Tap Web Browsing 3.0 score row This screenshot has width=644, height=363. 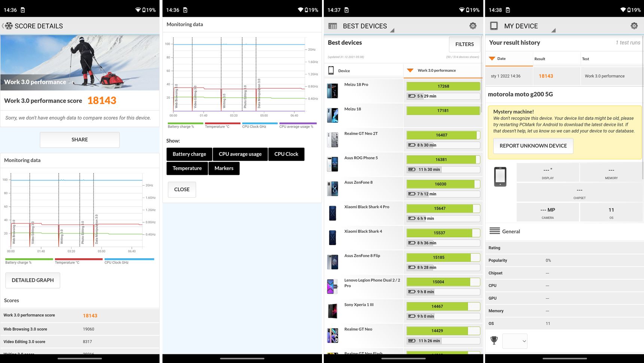80,329
